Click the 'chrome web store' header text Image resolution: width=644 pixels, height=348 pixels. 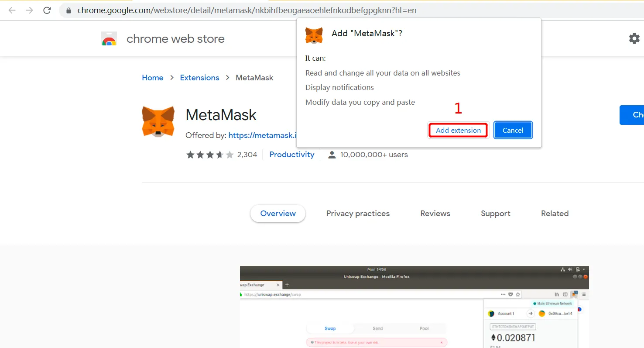(x=175, y=39)
